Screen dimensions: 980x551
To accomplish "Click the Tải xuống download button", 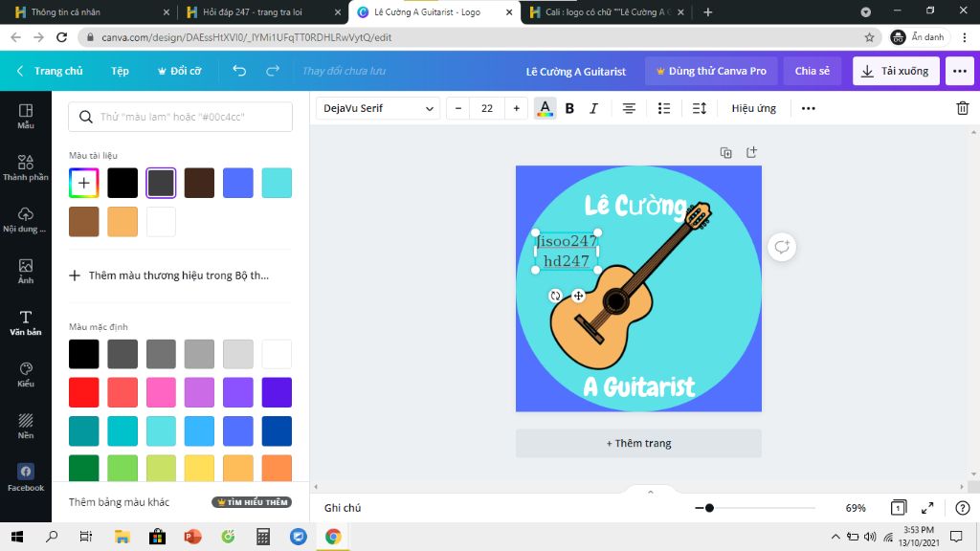I will tap(895, 71).
